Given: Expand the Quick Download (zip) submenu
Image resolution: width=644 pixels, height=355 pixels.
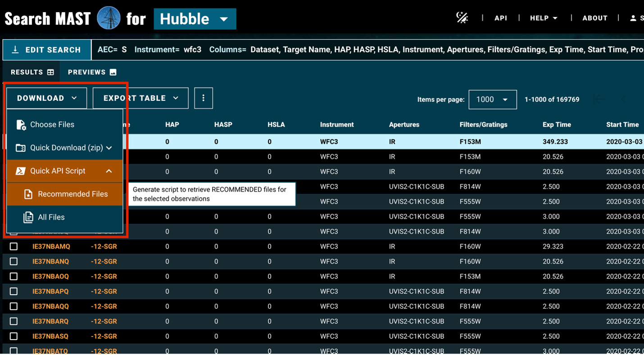Looking at the screenshot, I should pos(65,148).
